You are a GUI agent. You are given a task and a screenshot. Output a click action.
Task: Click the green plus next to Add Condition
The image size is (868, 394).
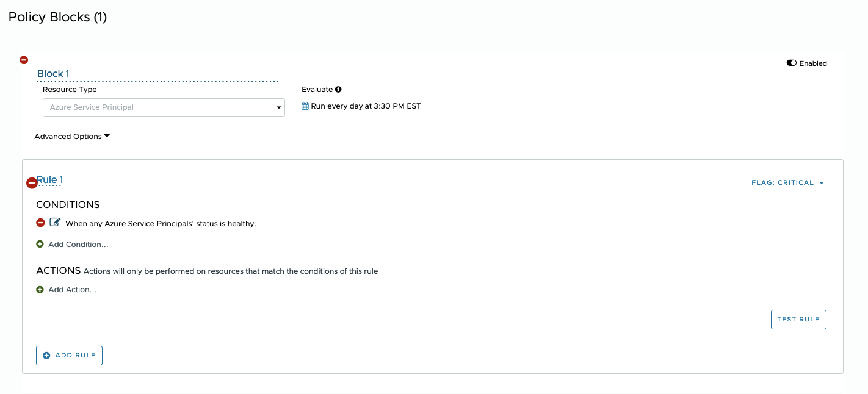pyautogui.click(x=40, y=244)
